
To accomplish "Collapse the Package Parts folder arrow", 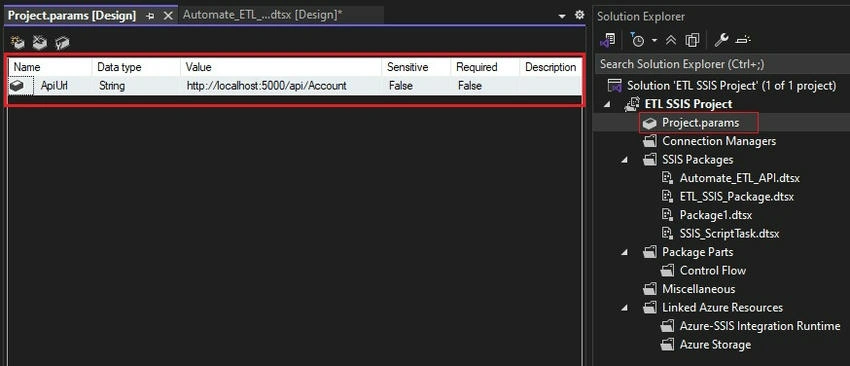I will pos(625,252).
